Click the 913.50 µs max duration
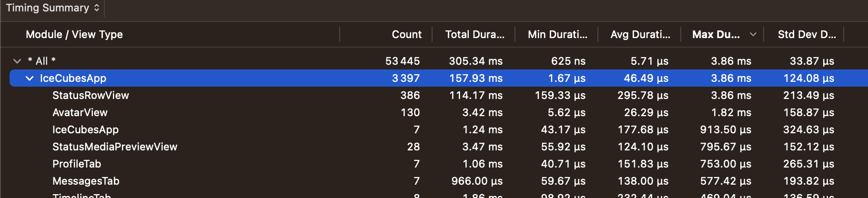868x198 pixels. coord(726,129)
